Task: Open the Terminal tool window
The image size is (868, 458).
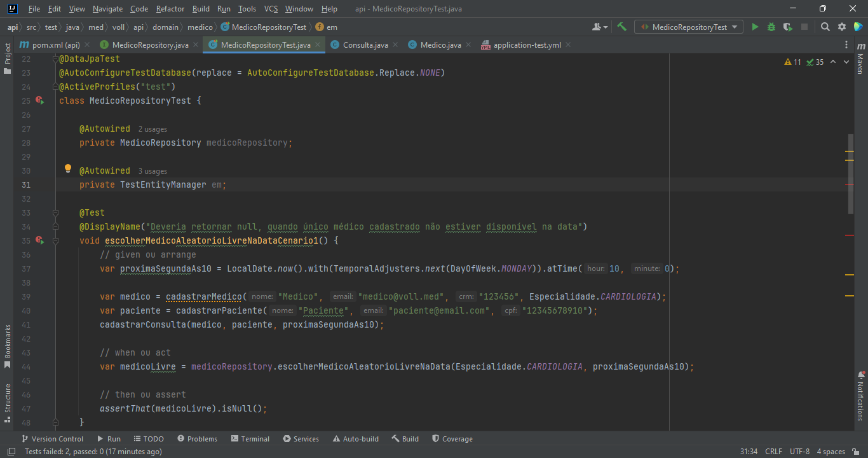Action: [x=250, y=439]
